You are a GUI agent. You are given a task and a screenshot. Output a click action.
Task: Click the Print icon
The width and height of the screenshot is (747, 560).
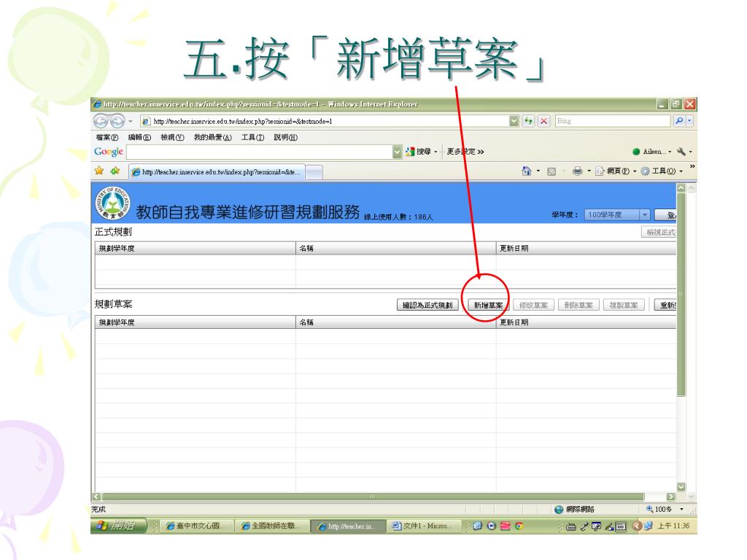click(x=578, y=171)
